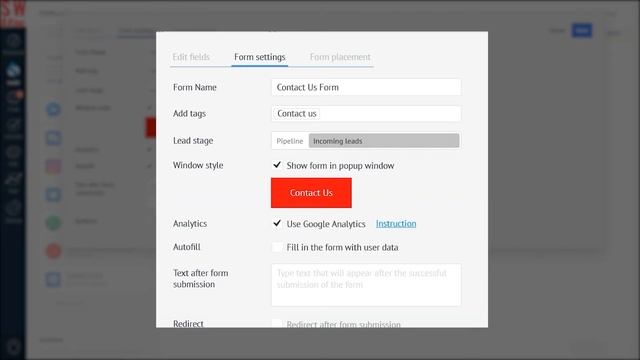Open the Analytics Instruction link
Viewport: 640px width, 360px height.
click(x=396, y=224)
